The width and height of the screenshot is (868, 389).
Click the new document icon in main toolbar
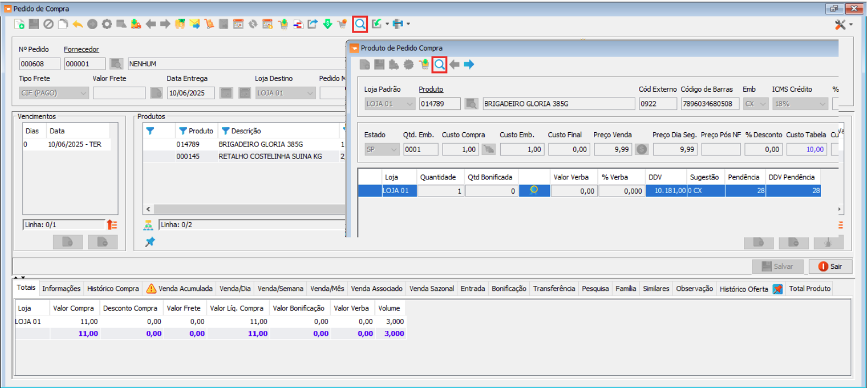(19, 24)
